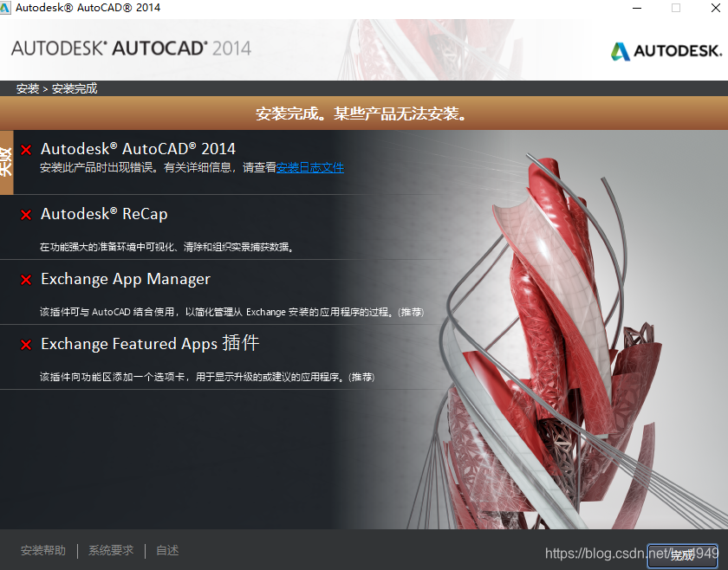This screenshot has width=728, height=570.
Task: Close the AutoCAD 2014 installer window
Action: (716, 8)
